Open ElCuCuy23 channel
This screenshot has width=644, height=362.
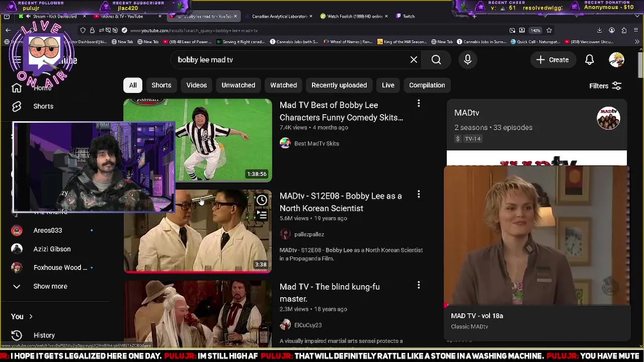[x=308, y=325]
